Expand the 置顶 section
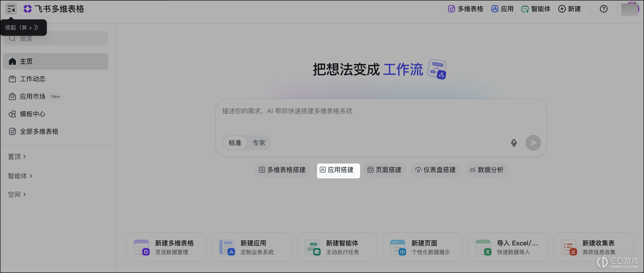This screenshot has width=644, height=273. coord(17,157)
